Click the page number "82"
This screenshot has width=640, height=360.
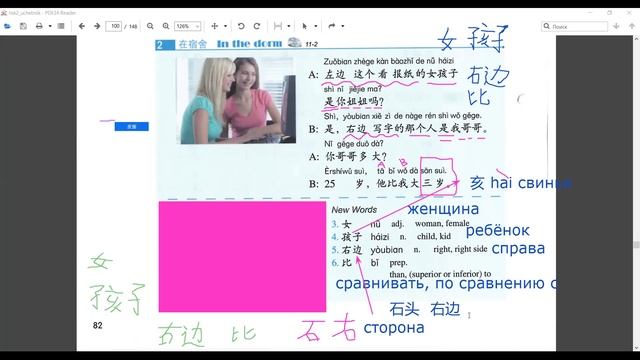pyautogui.click(x=98, y=325)
